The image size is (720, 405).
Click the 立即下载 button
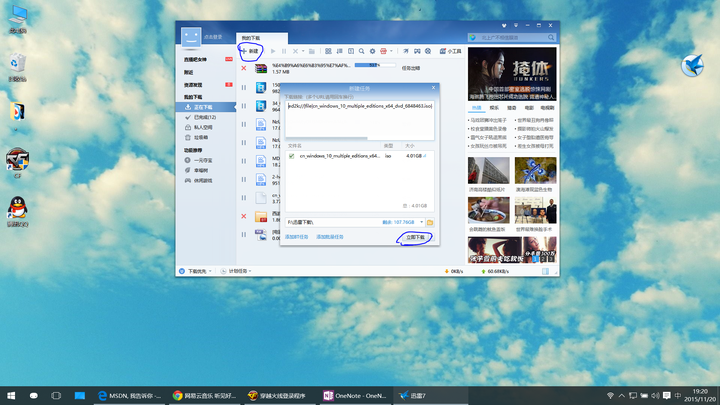pos(416,237)
